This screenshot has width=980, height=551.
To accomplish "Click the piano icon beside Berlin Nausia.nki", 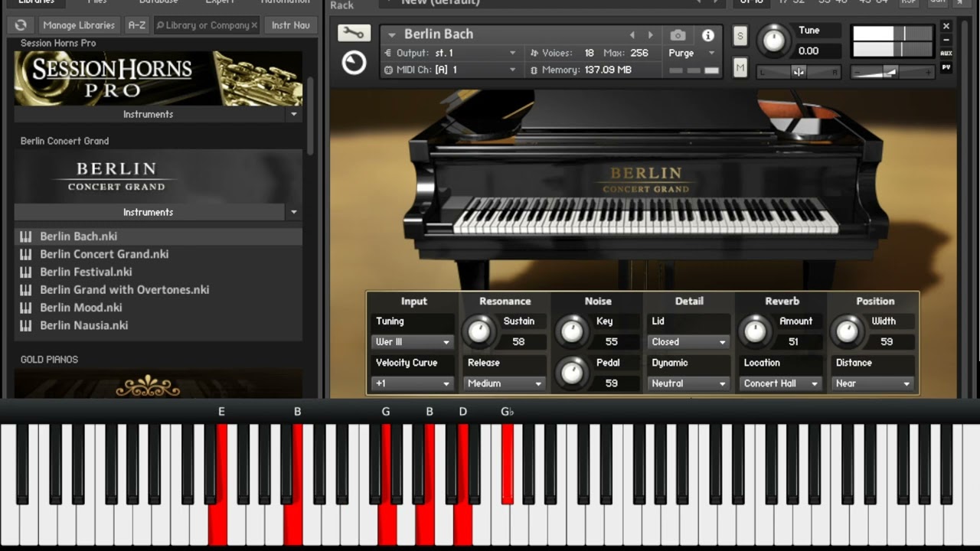I will coord(26,325).
